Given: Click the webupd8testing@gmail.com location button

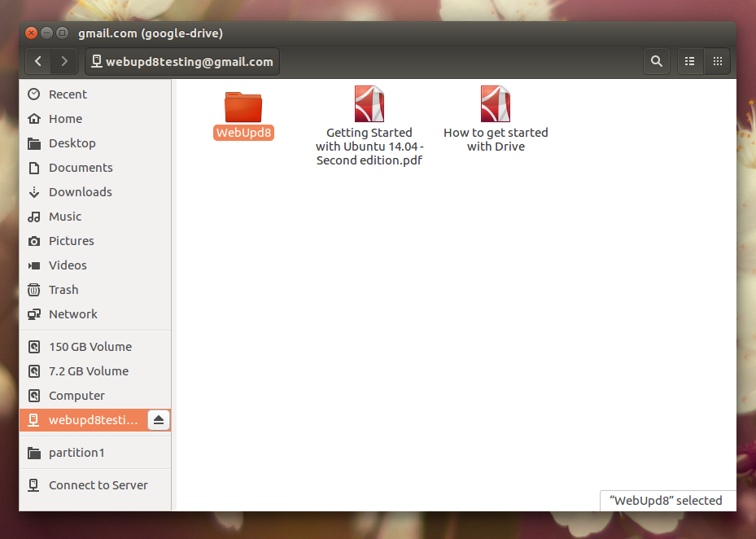Looking at the screenshot, I should point(181,61).
